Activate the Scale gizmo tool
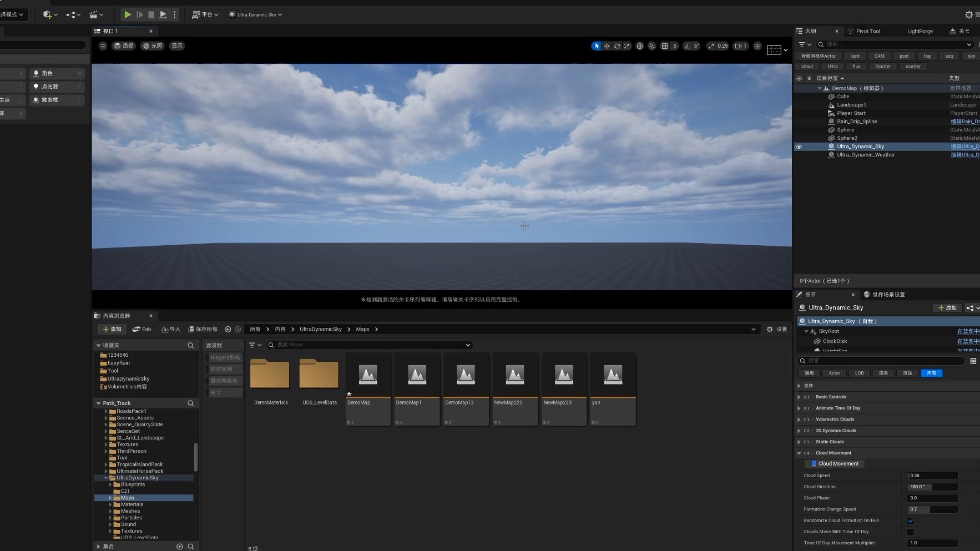980x551 pixels. coord(627,46)
